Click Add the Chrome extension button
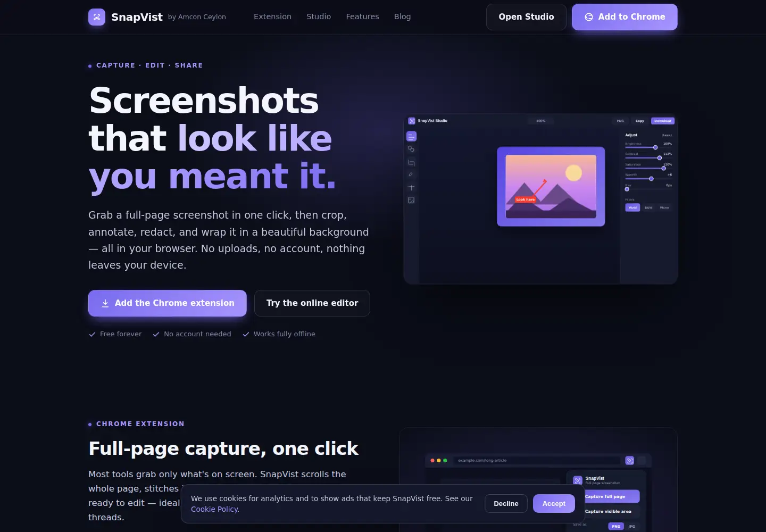Viewport: 766px width, 532px height. click(168, 303)
